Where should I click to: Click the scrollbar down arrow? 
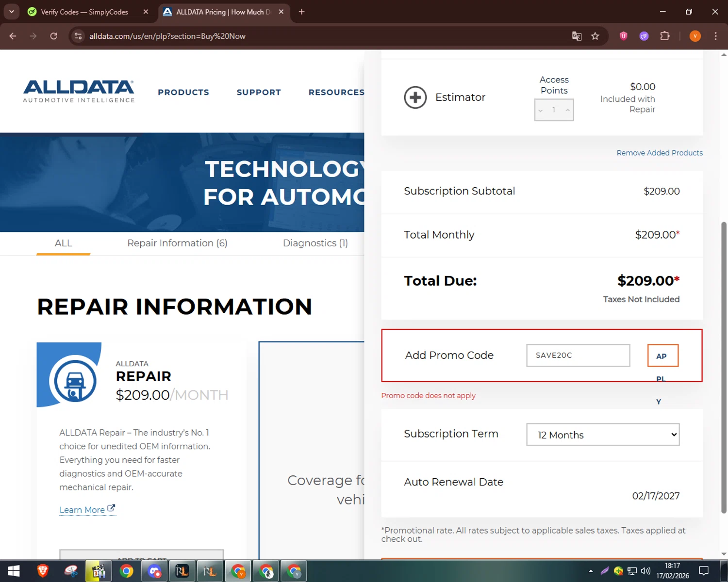pos(724,554)
